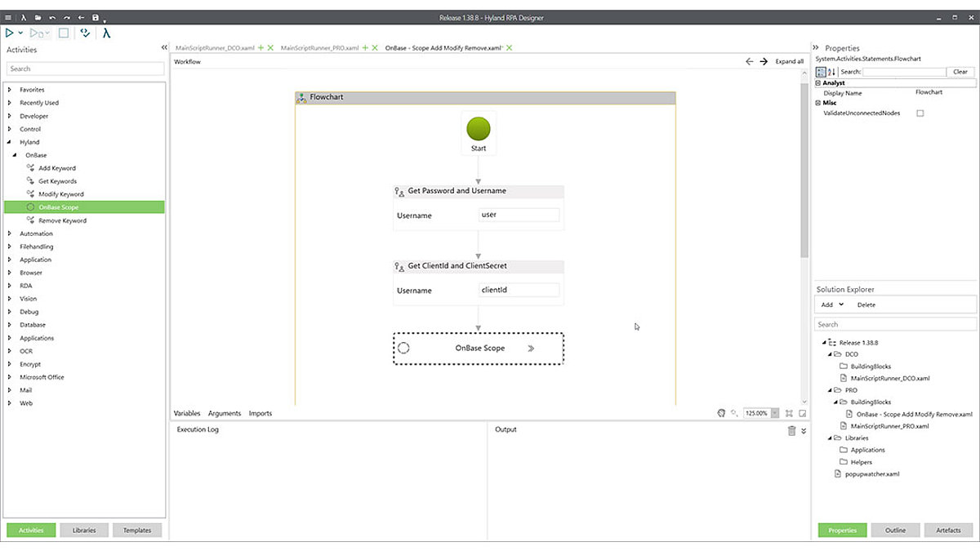980x551 pixels.
Task: Collapse the Activities panel with double chevron
Action: (x=164, y=48)
